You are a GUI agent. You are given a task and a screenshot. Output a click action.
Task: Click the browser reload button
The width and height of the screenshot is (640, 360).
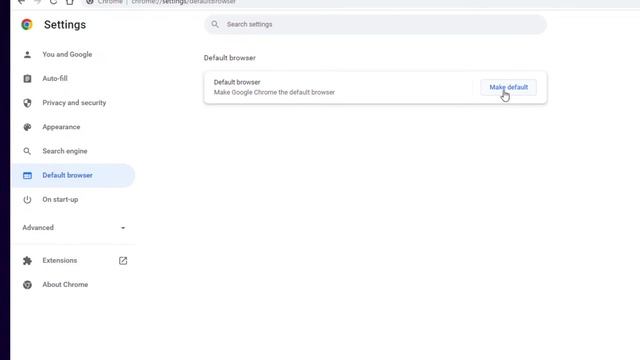(53, 2)
